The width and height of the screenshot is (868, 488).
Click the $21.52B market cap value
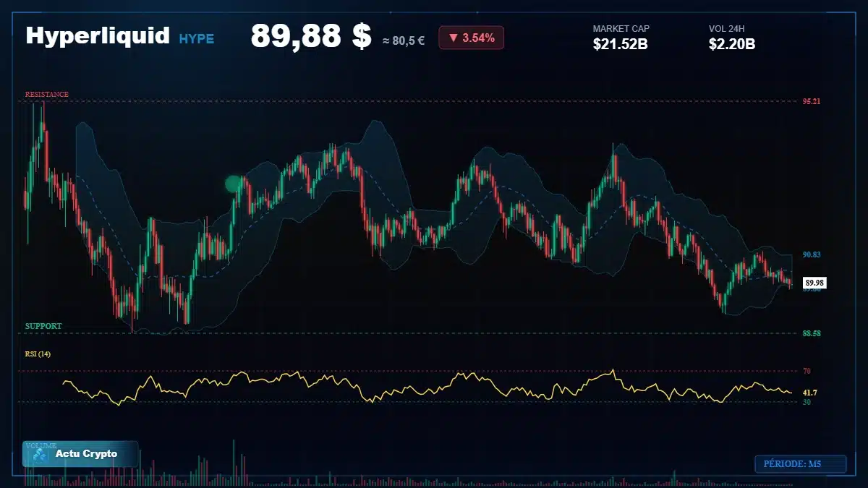coord(620,45)
